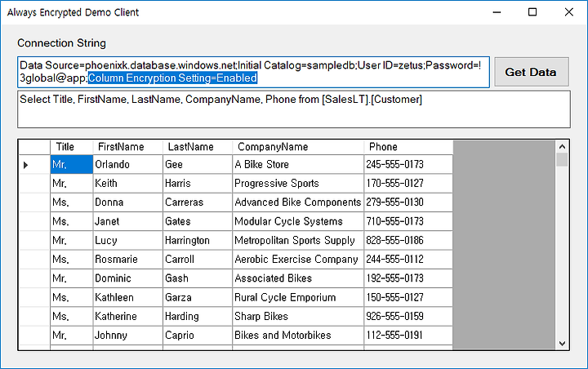Select the current row arrow indicator

[x=25, y=165]
